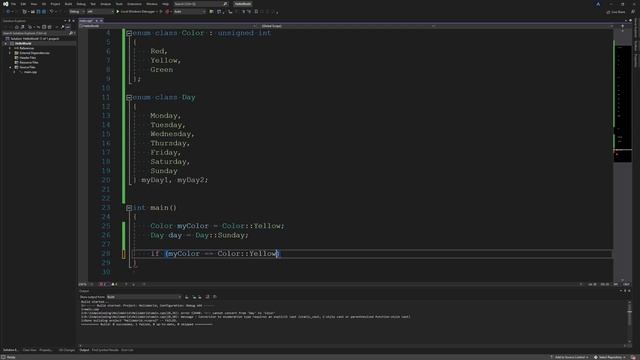Select HelloWorld project node

pyautogui.click(x=23, y=44)
